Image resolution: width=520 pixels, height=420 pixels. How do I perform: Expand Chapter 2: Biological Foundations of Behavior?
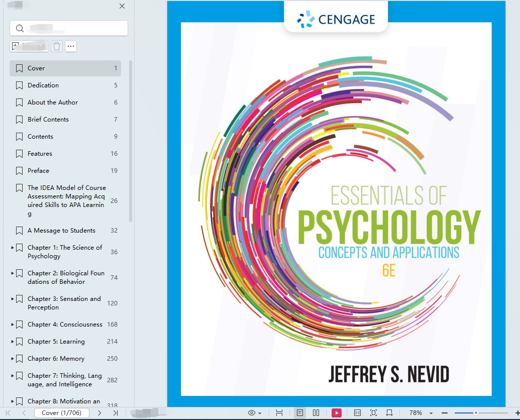(x=12, y=273)
